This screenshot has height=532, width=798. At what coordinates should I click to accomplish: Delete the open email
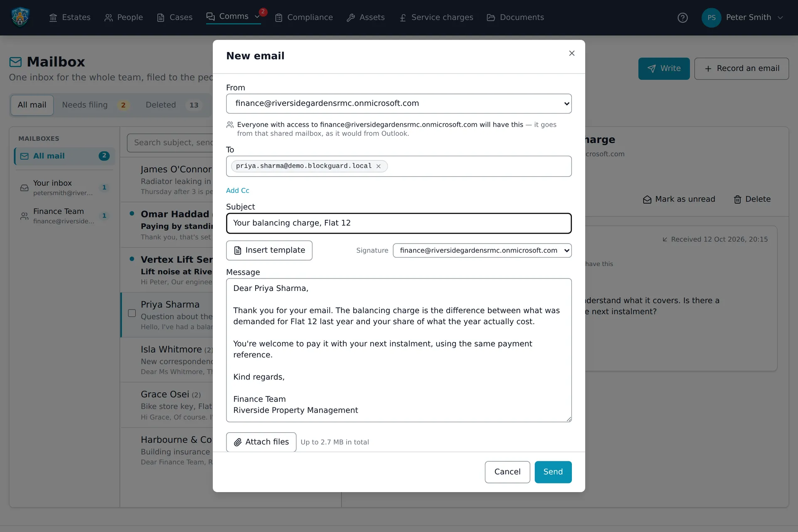pyautogui.click(x=752, y=199)
